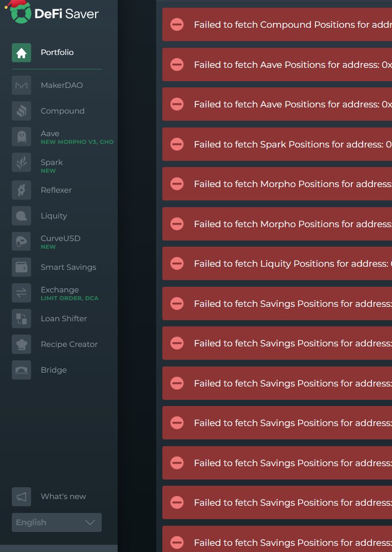Click the error icon on Compound Positions alert
Screen dimensions: 392x552
coord(177,25)
